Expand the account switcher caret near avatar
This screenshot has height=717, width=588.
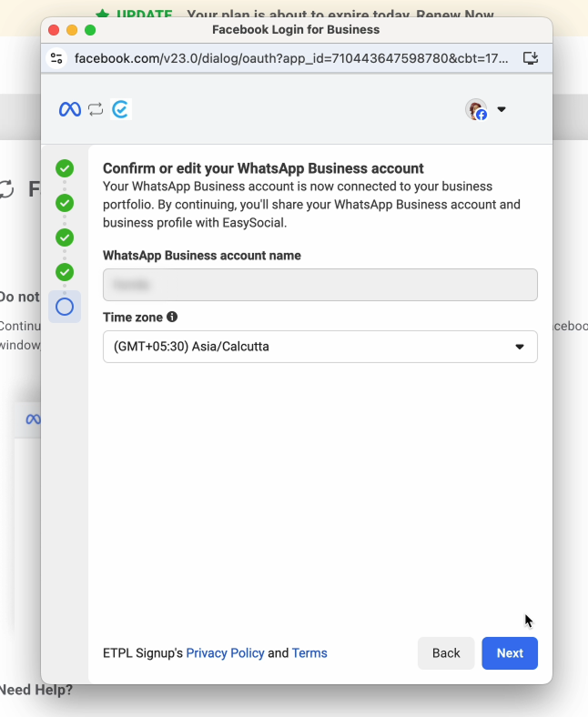(x=502, y=110)
